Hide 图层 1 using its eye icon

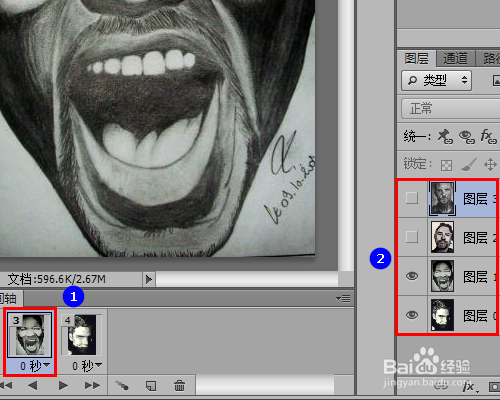412,276
